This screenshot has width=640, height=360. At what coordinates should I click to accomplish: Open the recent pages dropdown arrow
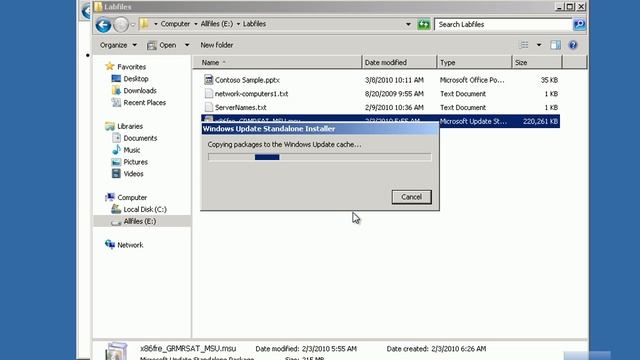click(133, 25)
